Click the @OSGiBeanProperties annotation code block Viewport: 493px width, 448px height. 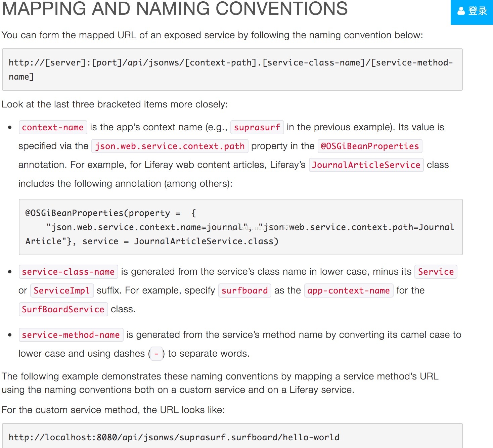tap(241, 227)
